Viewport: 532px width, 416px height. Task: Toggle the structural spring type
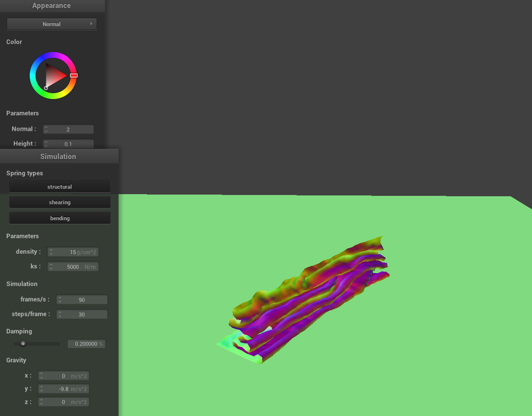59,187
